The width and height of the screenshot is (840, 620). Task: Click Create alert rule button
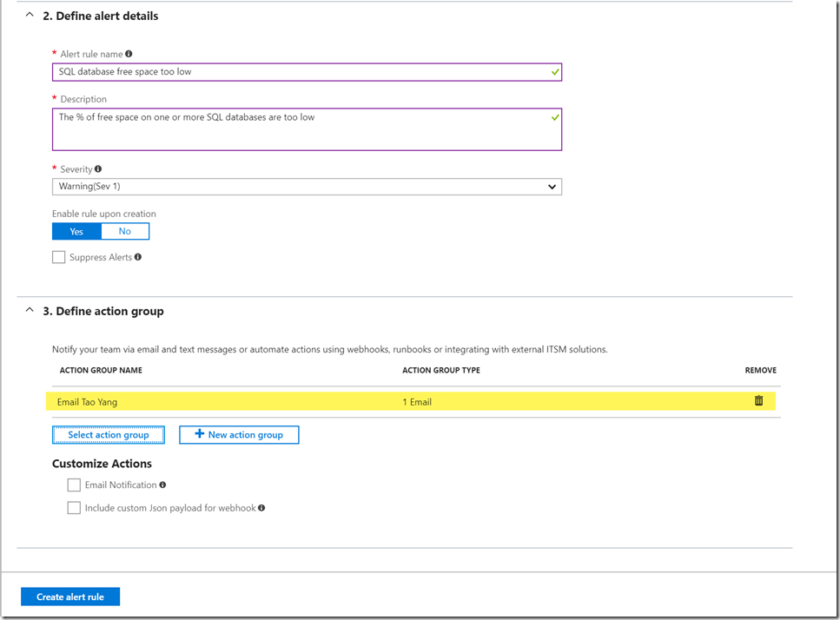click(x=70, y=597)
